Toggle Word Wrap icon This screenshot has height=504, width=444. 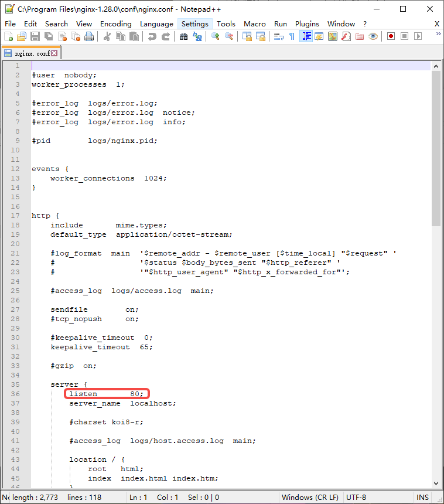(278, 36)
